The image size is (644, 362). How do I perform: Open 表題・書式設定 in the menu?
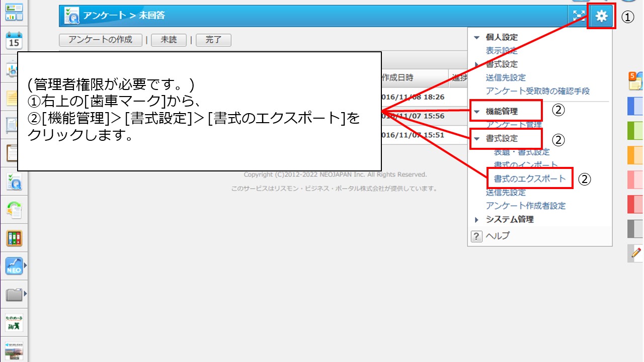click(522, 152)
